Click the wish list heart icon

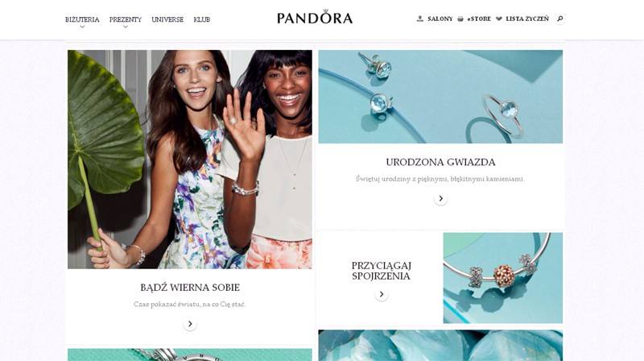[x=498, y=19]
